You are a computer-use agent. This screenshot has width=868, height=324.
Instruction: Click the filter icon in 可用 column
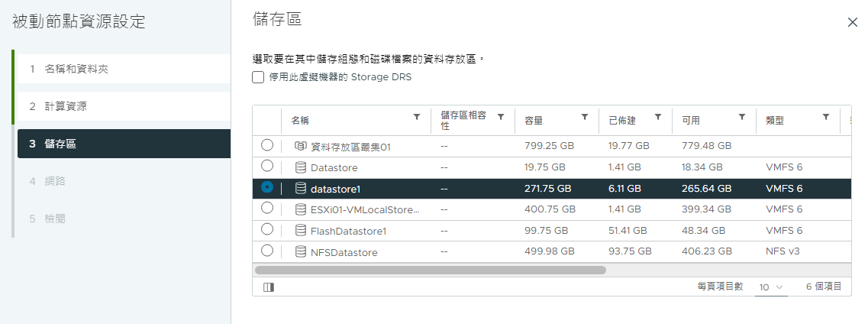coord(742,117)
